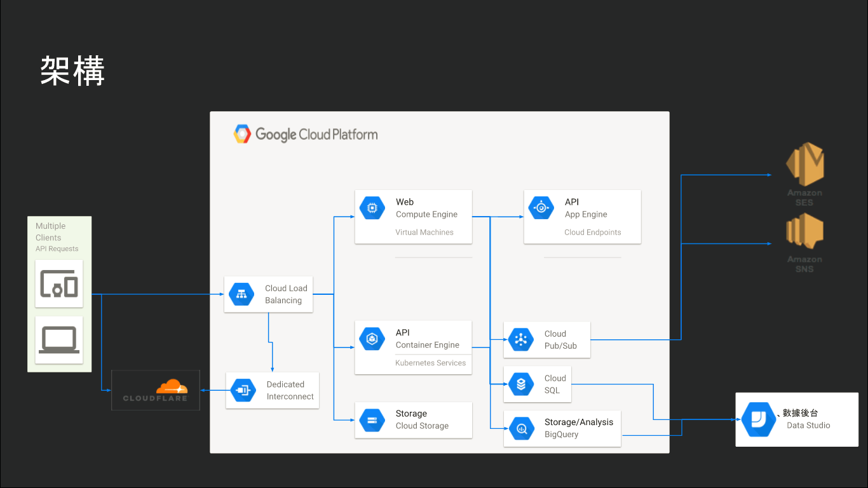
Task: Select the mobile devices client icon
Action: pos(58,284)
